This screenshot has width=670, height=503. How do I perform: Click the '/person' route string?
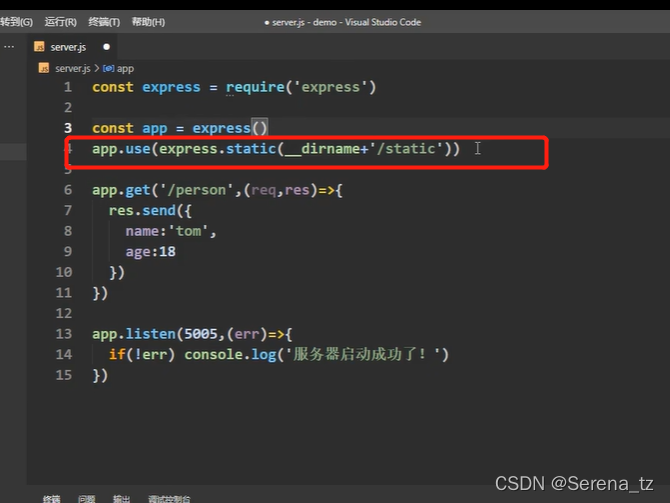[x=197, y=190]
